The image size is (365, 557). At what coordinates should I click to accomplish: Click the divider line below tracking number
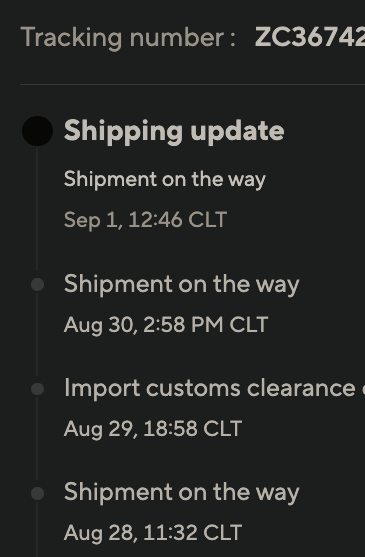[x=192, y=85]
